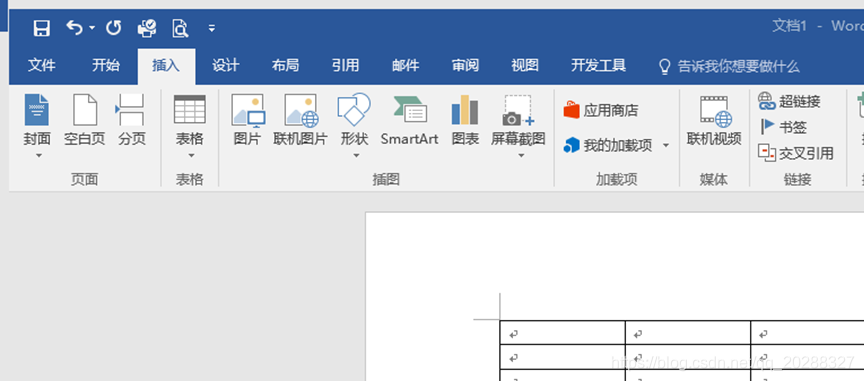Click the print preview magnifier icon
864x381 pixels.
click(x=180, y=28)
